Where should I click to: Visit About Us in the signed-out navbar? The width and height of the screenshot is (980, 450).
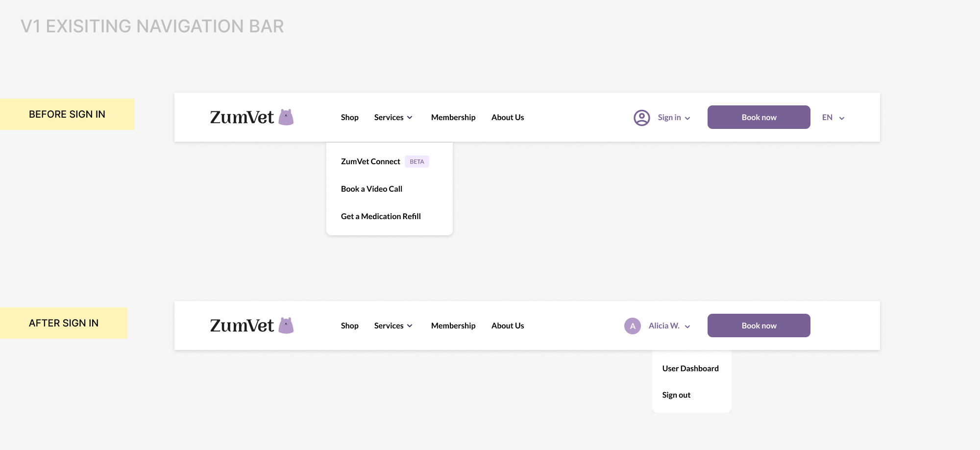tap(508, 118)
